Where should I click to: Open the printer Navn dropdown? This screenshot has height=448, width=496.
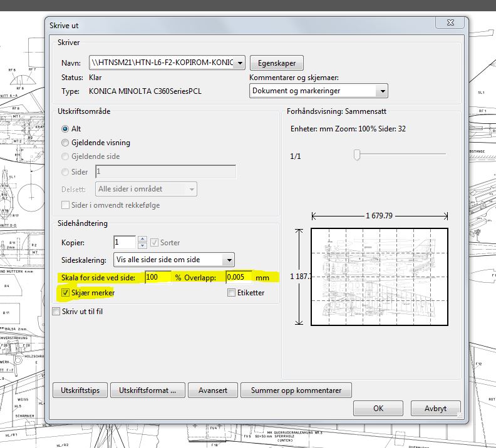coord(240,63)
